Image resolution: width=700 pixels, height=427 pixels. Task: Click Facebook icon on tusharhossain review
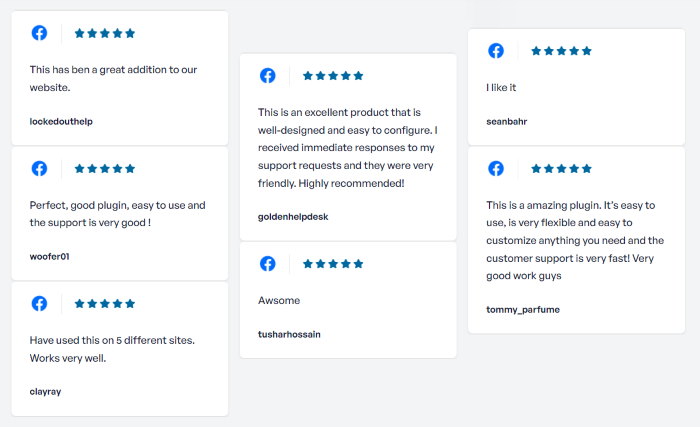[x=268, y=264]
